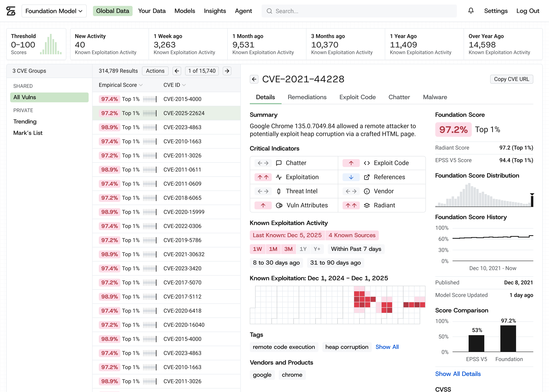
Task: Click the notification bell icon
Action: [471, 11]
